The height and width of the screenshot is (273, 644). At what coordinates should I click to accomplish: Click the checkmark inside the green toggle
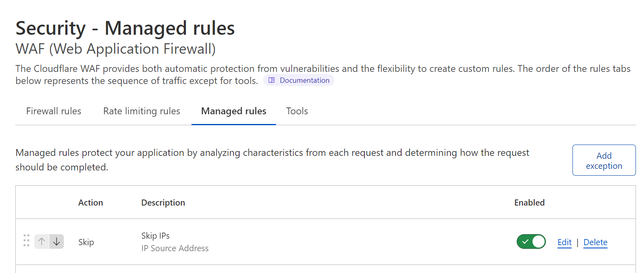[x=525, y=241]
